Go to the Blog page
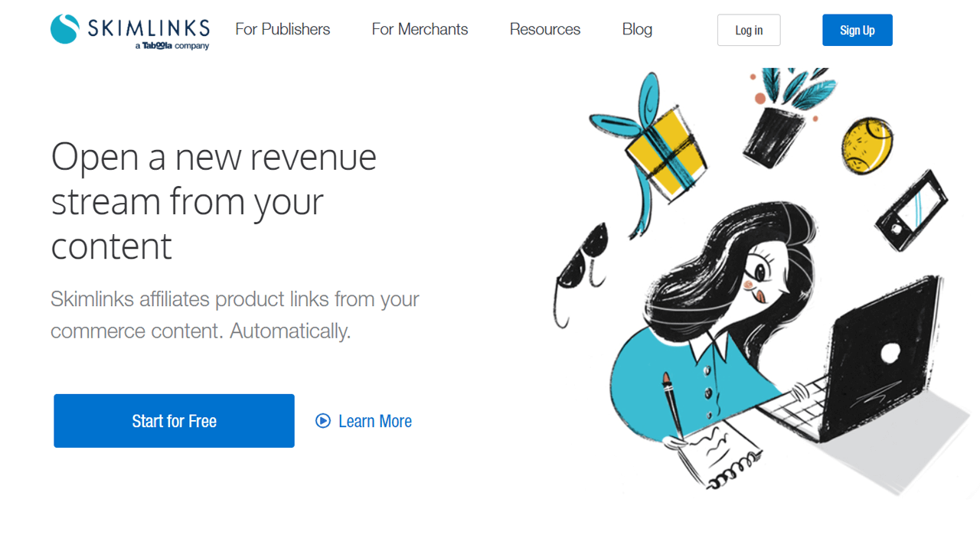Screen dimensions: 980x551 pos(637,30)
